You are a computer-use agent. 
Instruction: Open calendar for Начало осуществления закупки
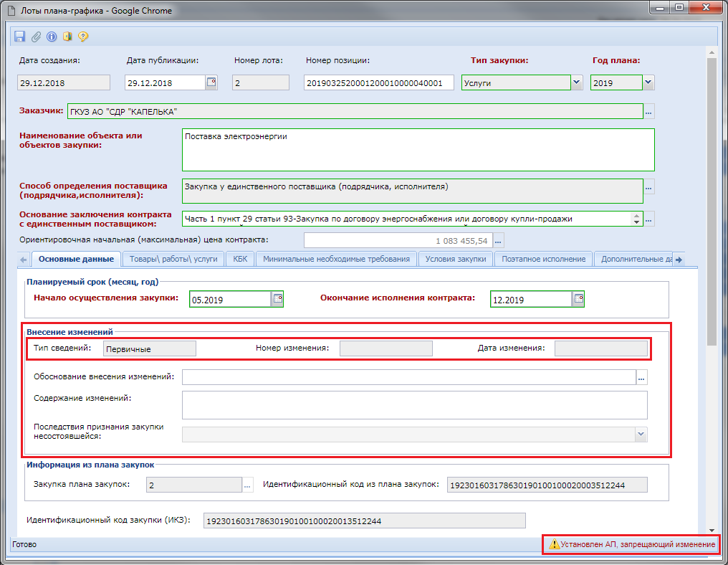(277, 298)
